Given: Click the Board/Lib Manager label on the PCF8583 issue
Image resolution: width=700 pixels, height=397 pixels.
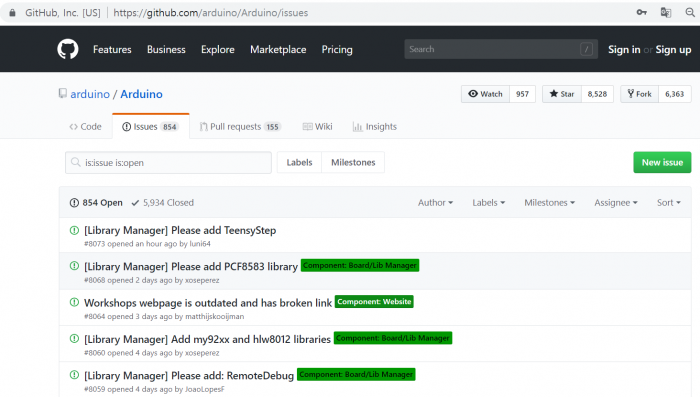Looking at the screenshot, I should [x=360, y=265].
